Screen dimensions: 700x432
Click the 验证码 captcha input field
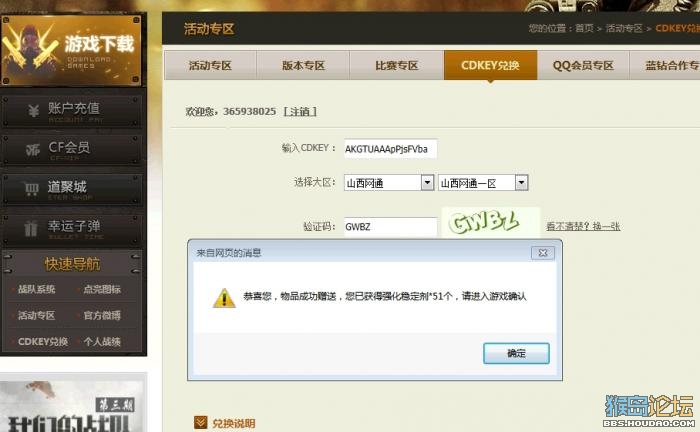tap(390, 227)
